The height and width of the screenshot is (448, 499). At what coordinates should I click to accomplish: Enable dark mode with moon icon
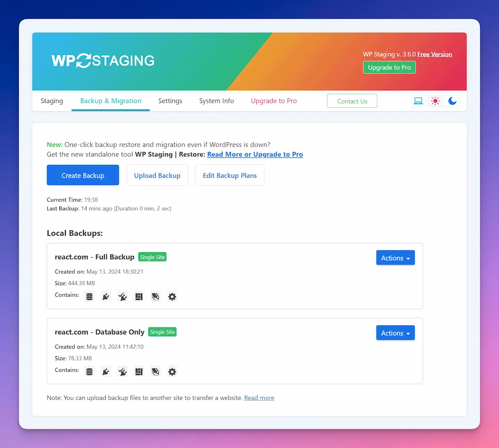452,101
